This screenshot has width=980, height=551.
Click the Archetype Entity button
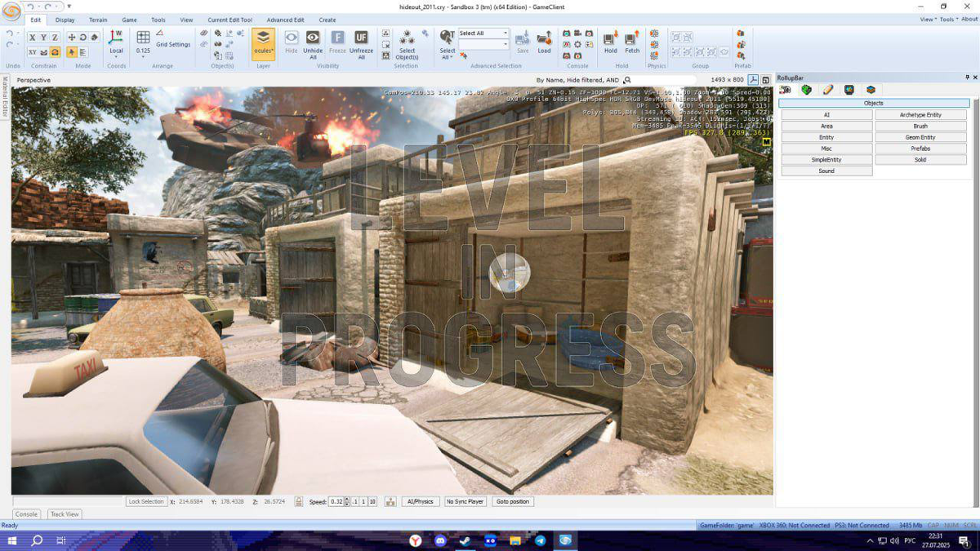coord(920,115)
